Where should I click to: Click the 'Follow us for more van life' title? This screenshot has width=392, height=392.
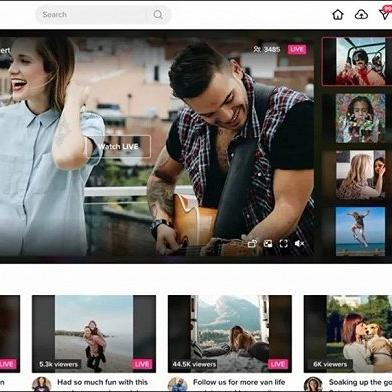point(239,382)
